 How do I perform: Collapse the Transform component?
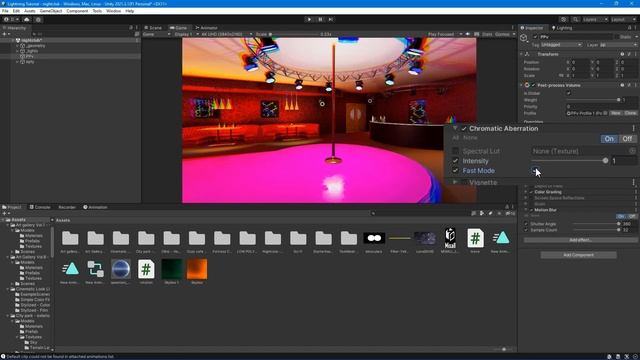(x=521, y=54)
